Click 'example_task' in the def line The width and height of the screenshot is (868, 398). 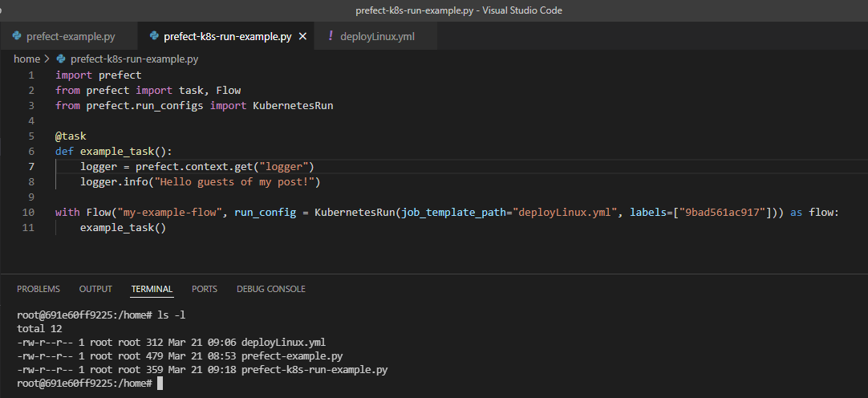click(117, 151)
